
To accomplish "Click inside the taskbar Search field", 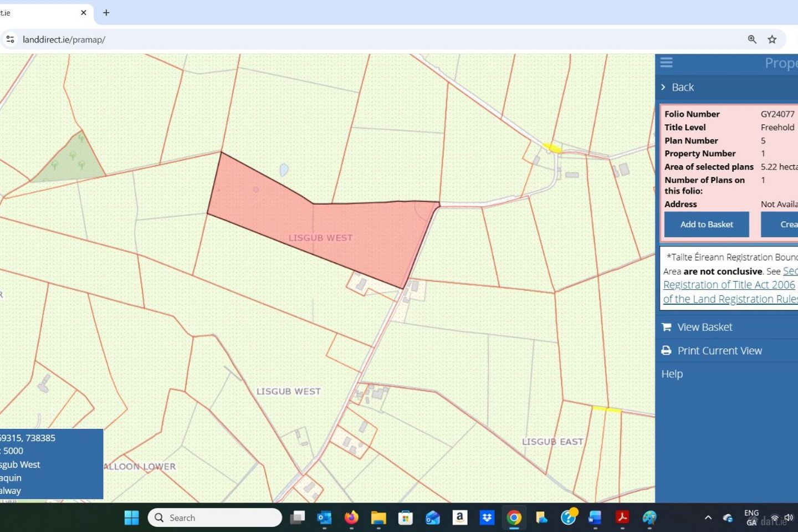I will pyautogui.click(x=215, y=518).
